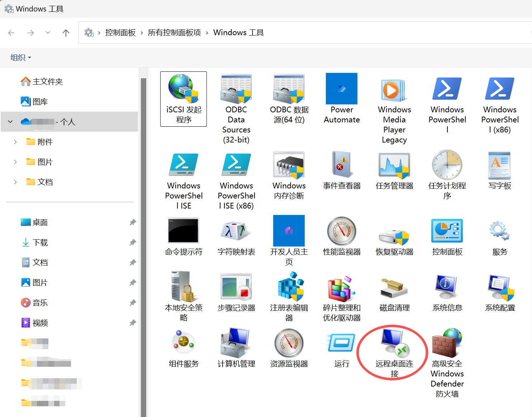Go back with the back arrow
The width and height of the screenshot is (532, 417).
pyautogui.click(x=11, y=33)
